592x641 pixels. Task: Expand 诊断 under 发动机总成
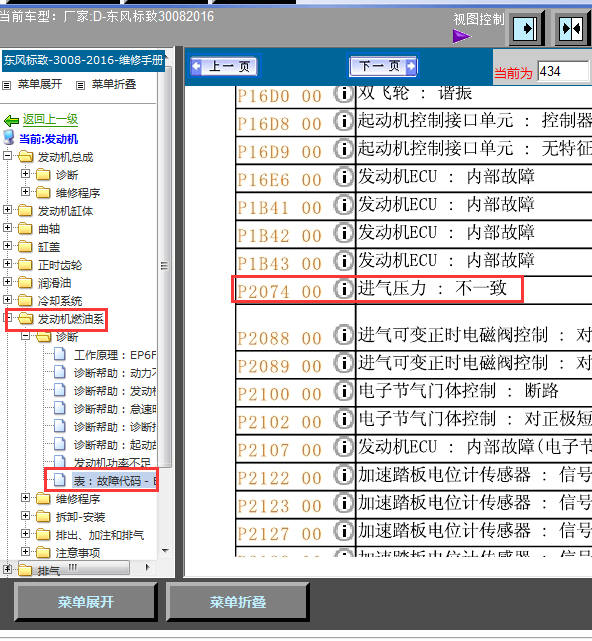coord(25,174)
